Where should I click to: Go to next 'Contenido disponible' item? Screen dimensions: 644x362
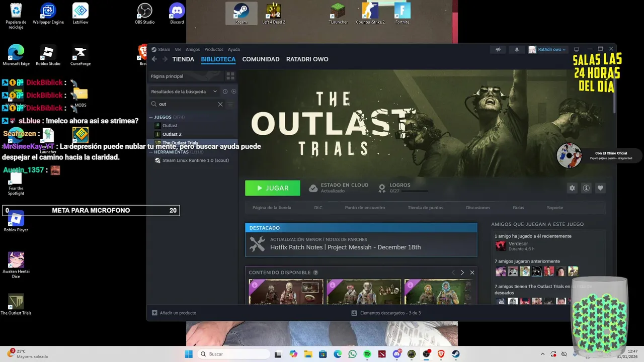462,273
